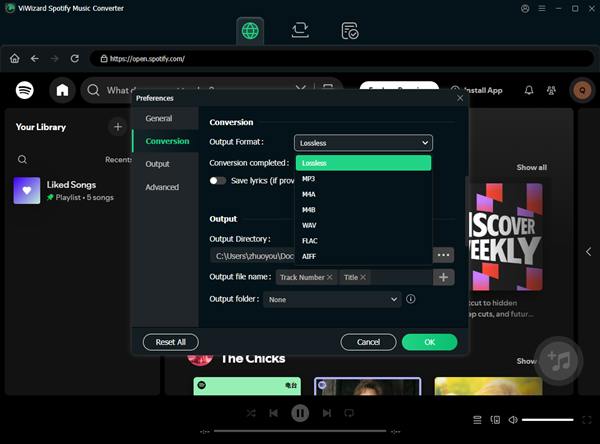Screen dimensions: 600x444
Task: Open the web browser globe tab
Action: tap(250, 31)
